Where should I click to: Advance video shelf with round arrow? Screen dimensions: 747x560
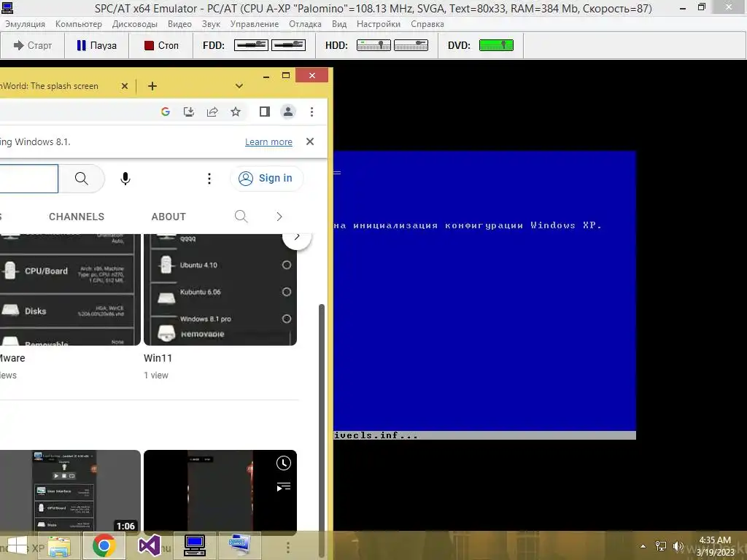click(297, 236)
